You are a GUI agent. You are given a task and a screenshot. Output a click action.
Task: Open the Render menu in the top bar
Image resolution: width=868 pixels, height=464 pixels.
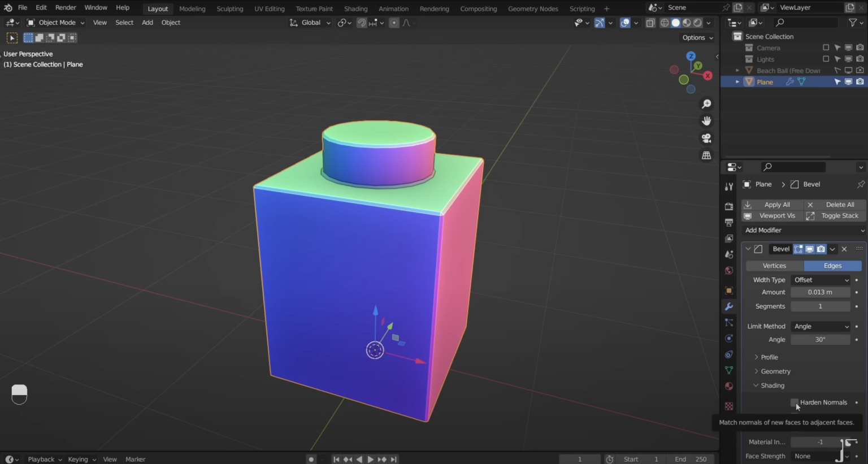coord(66,7)
